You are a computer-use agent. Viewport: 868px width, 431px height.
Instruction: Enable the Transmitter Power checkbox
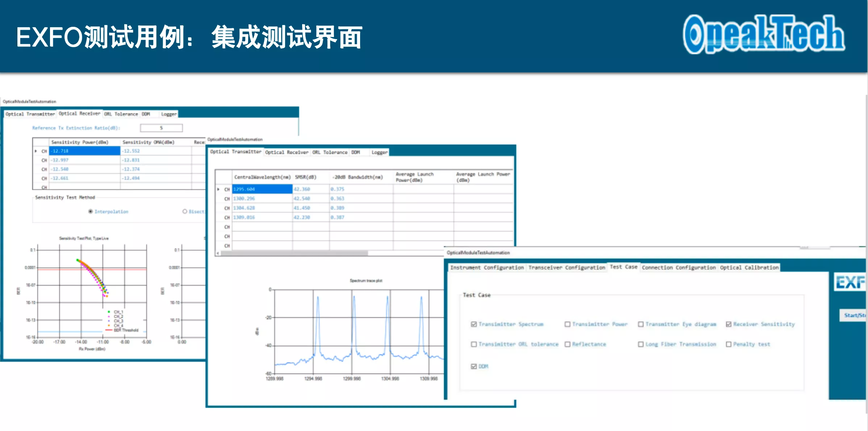[x=567, y=324]
